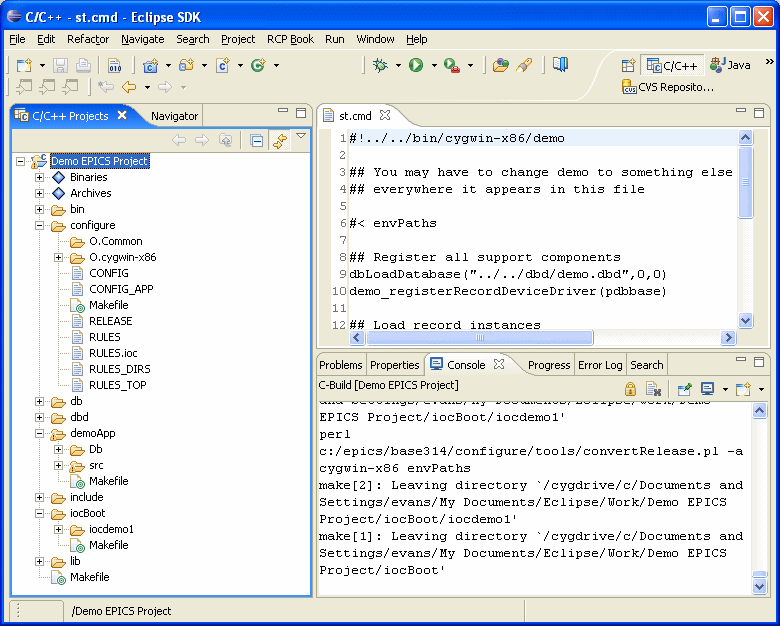The height and width of the screenshot is (626, 780).
Task: Select the C/C++ perspective button
Action: click(x=672, y=65)
